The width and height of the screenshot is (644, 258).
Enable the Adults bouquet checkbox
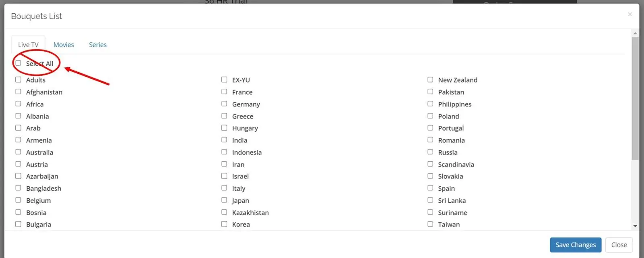18,79
